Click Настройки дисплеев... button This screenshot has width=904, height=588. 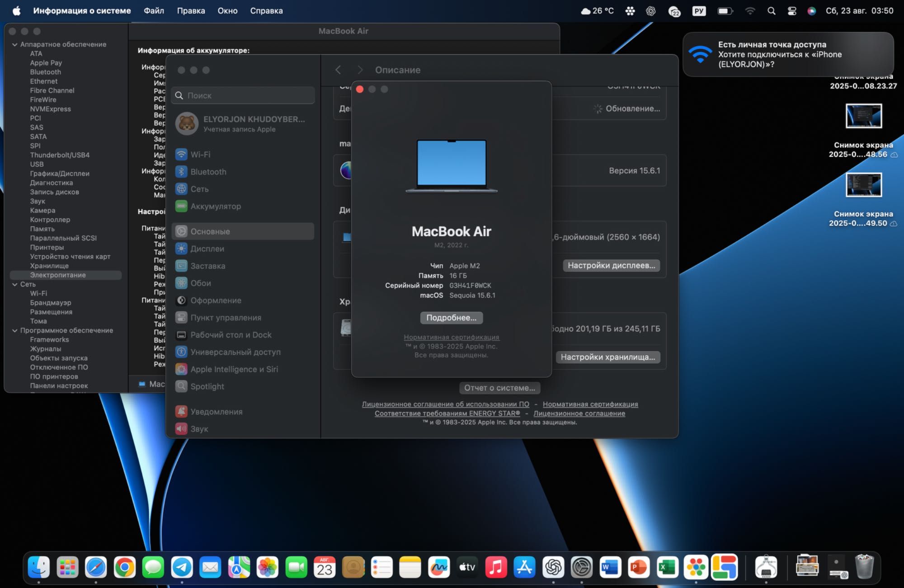tap(611, 265)
